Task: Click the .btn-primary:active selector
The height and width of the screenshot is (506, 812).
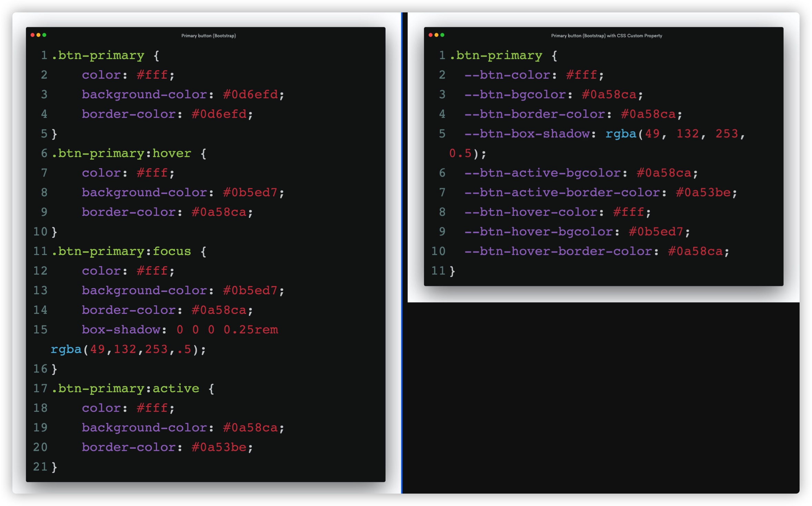Action: pos(125,388)
